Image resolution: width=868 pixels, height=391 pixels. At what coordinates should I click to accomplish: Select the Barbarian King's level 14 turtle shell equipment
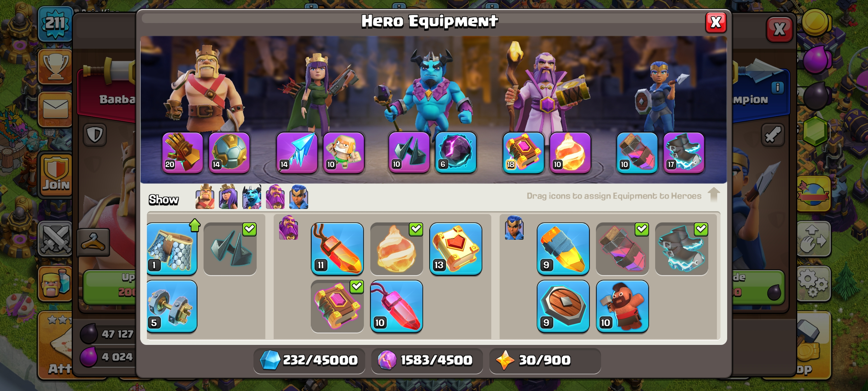(229, 153)
